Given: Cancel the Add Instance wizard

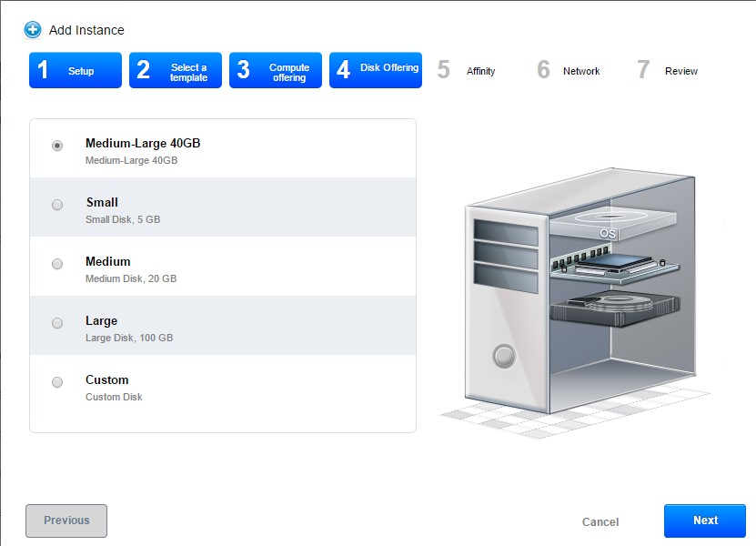Looking at the screenshot, I should [600, 521].
